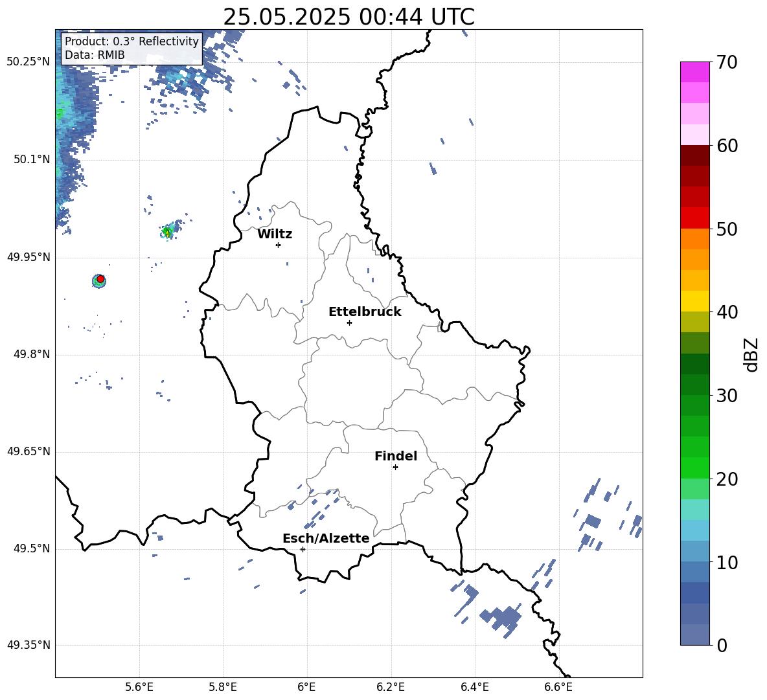The width and height of the screenshot is (767, 700).
Task: Click the colorbar value 10
Action: tap(727, 563)
